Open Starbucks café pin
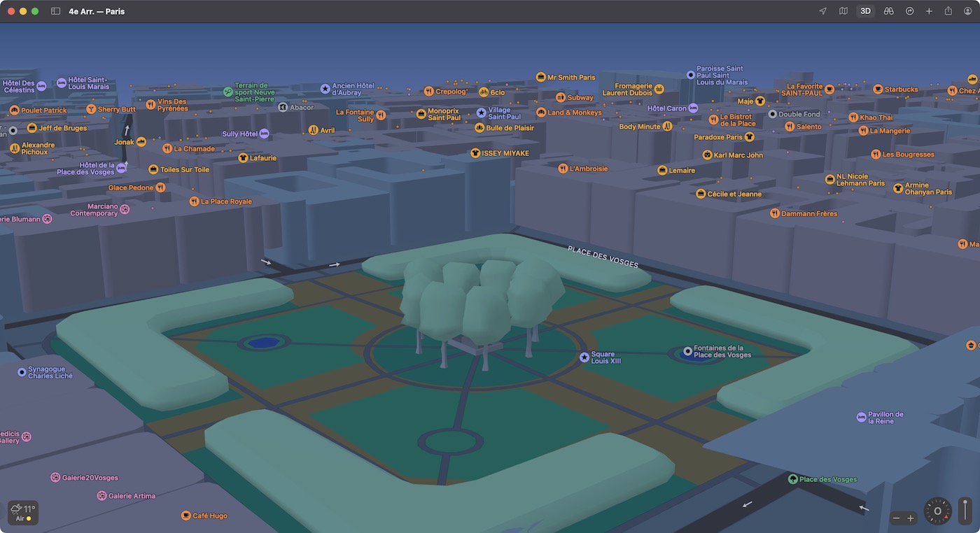 click(878, 90)
